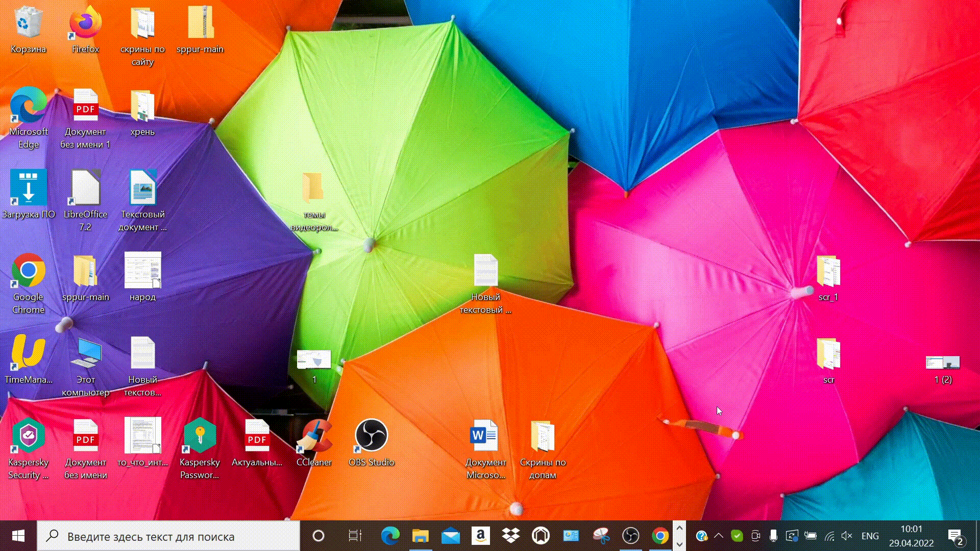The height and width of the screenshot is (551, 980).
Task: Click Show desktop strip at taskbar end
Action: pyautogui.click(x=977, y=536)
